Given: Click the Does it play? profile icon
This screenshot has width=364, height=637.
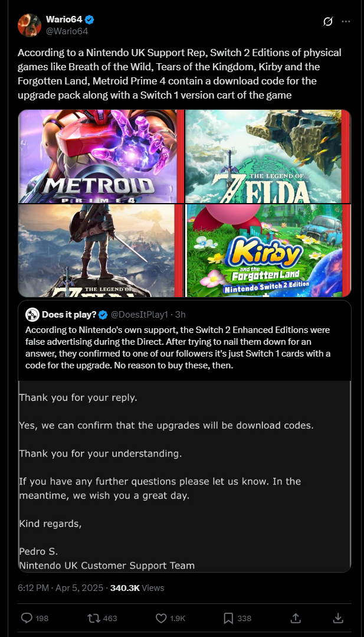Looking at the screenshot, I should (x=32, y=315).
